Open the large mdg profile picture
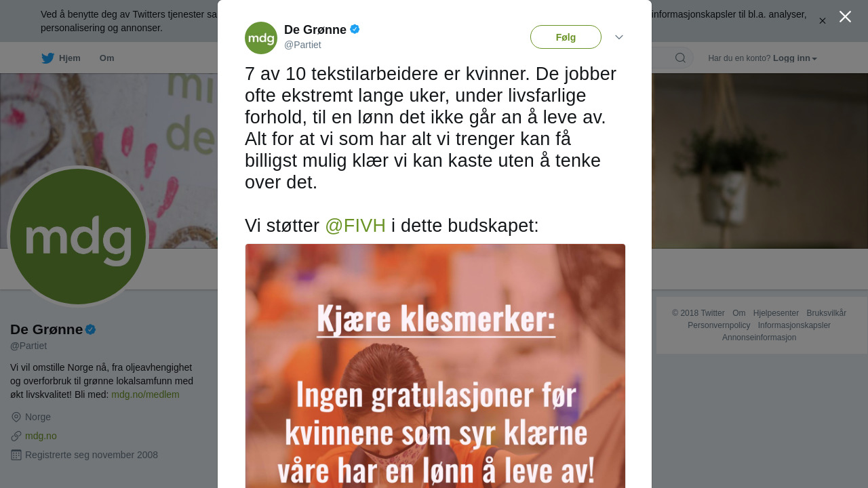Image resolution: width=868 pixels, height=488 pixels. click(x=78, y=237)
